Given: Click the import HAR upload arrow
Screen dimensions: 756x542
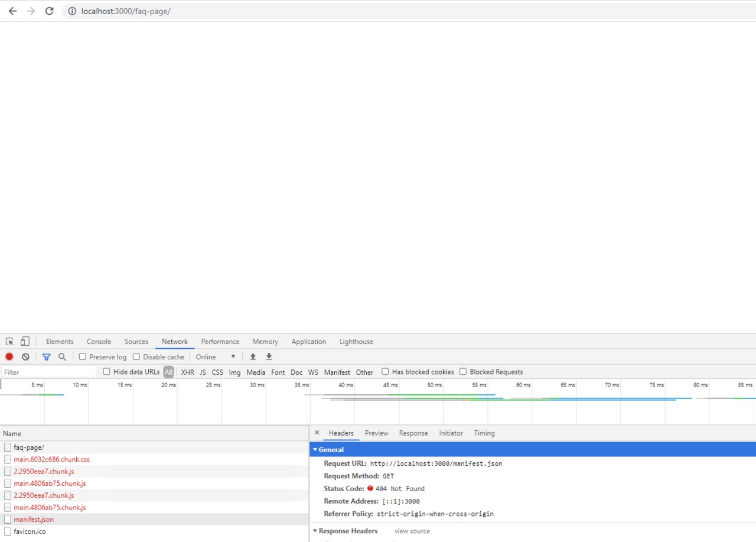Looking at the screenshot, I should [x=253, y=357].
